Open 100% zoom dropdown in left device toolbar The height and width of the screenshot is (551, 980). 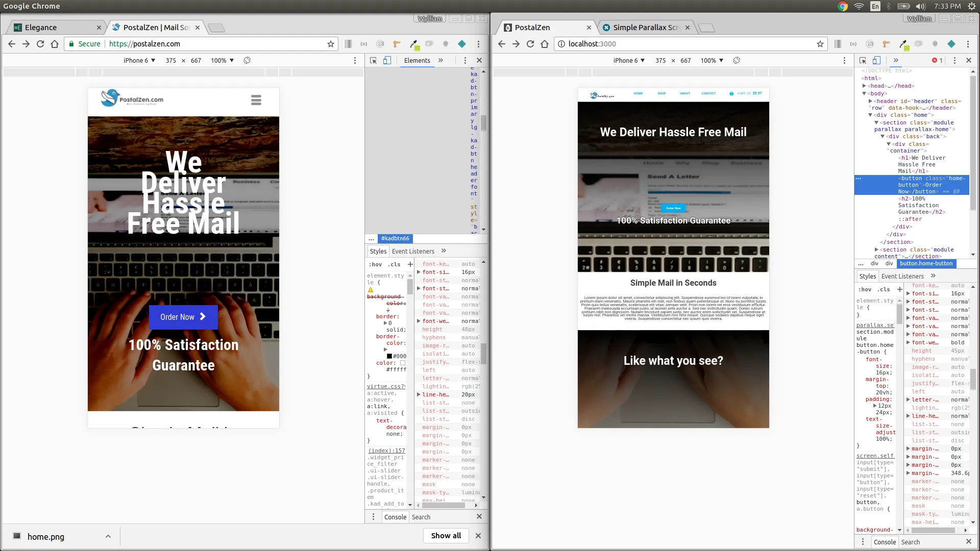point(222,60)
